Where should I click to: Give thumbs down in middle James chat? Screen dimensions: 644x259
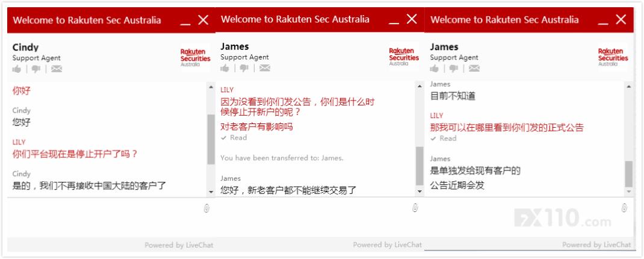tap(244, 68)
